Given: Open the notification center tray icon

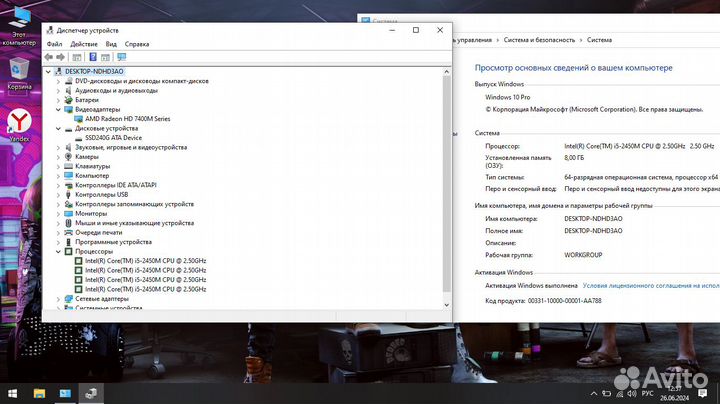Looking at the screenshot, I should [x=702, y=393].
